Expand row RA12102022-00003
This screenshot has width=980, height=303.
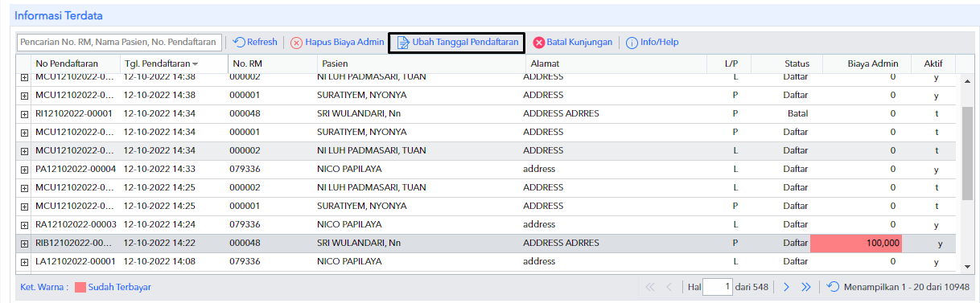(24, 225)
